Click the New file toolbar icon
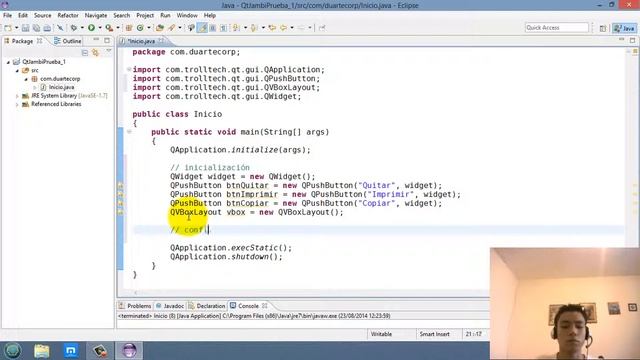Screen dimensions: 640x360 tap(8, 28)
